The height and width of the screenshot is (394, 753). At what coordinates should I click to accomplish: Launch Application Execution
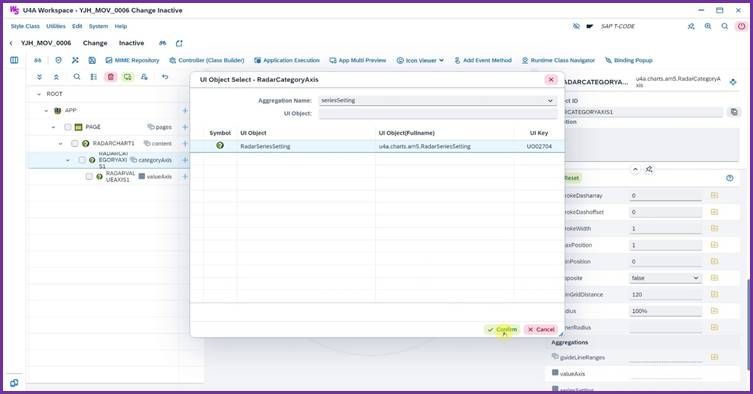(287, 61)
